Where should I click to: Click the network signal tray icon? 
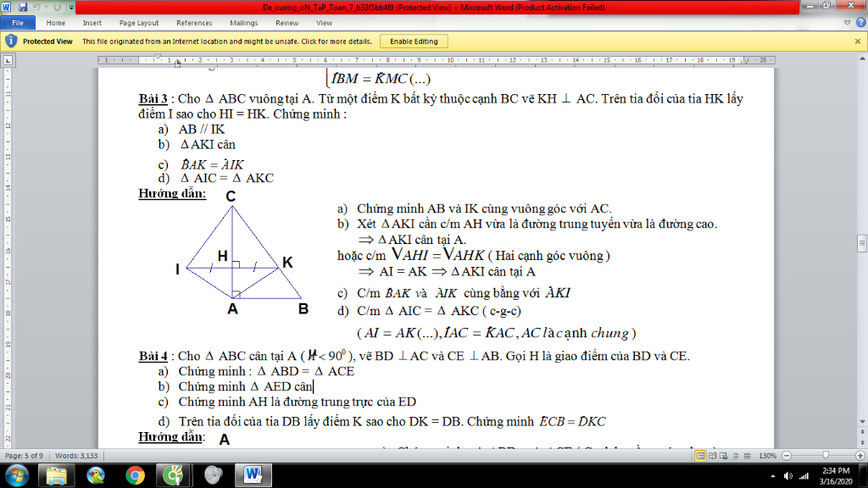[x=804, y=476]
